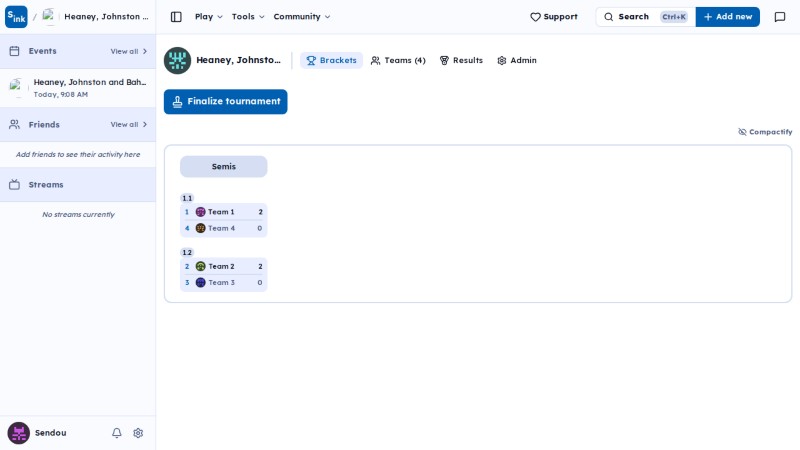This screenshot has height=450, width=800.
Task: Switch to the Results tab
Action: pos(461,60)
